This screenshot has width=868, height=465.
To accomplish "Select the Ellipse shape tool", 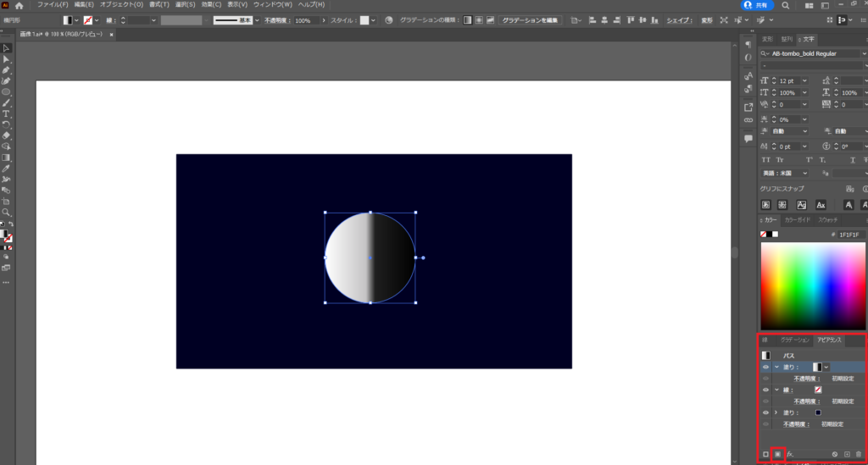I will pyautogui.click(x=6, y=92).
